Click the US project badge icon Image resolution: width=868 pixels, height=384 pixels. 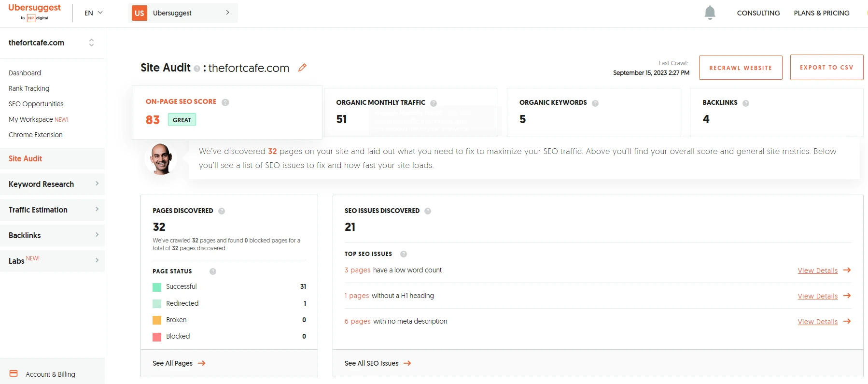(x=140, y=13)
